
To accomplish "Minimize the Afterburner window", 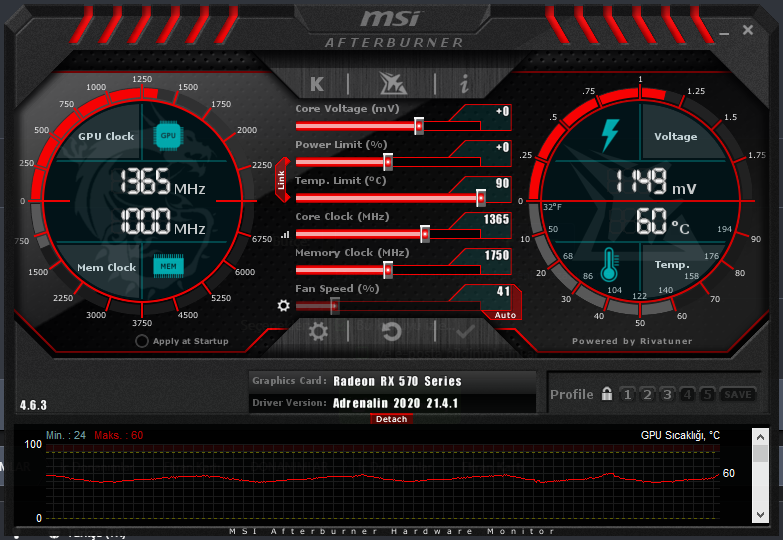I will pyautogui.click(x=724, y=33).
